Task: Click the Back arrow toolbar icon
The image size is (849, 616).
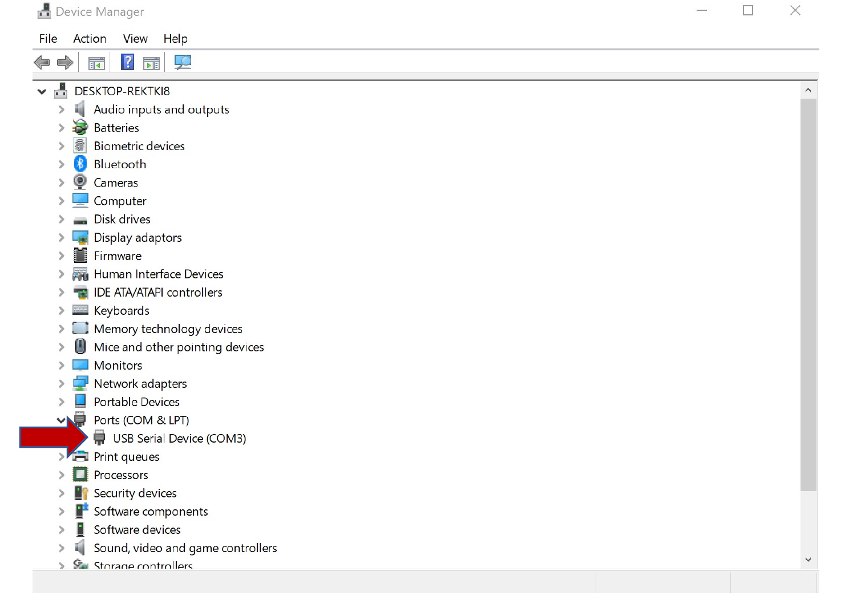Action: pos(42,62)
